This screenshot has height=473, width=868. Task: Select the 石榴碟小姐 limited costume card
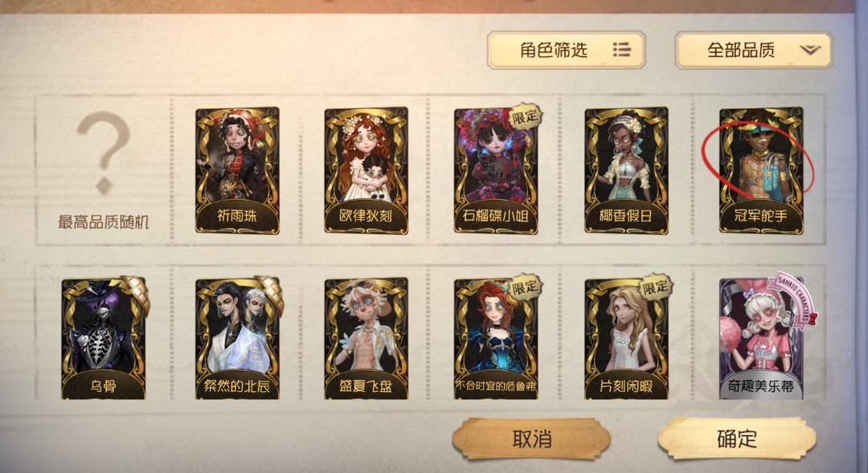click(495, 170)
